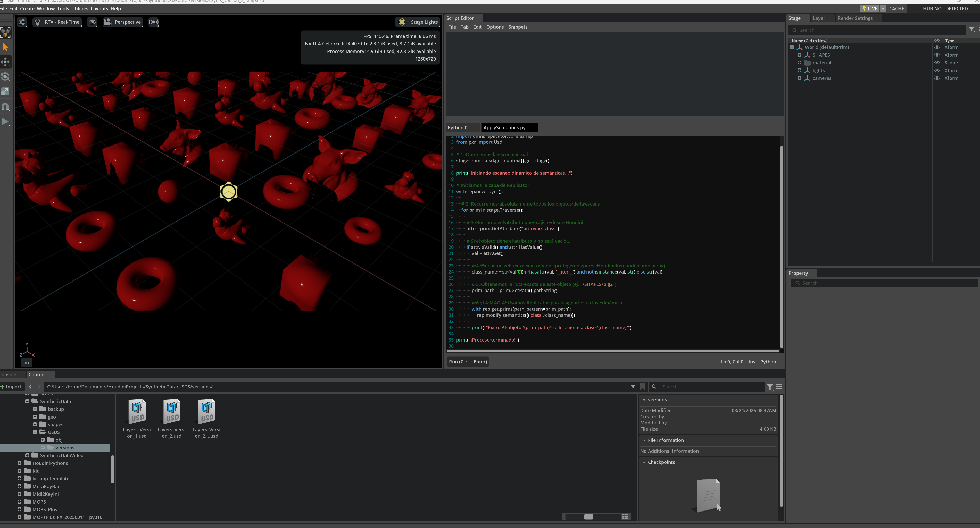Hide the materials scope
This screenshot has width=980, height=528.
937,63
